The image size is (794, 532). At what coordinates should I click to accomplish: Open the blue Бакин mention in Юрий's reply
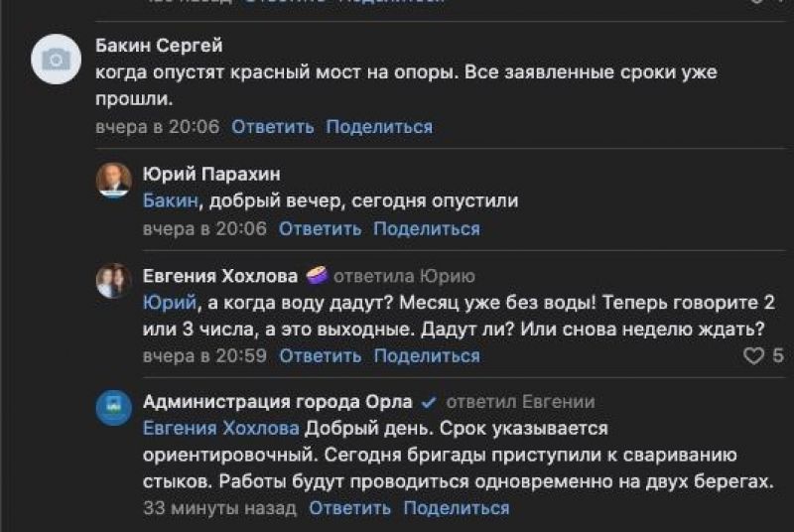pyautogui.click(x=170, y=200)
